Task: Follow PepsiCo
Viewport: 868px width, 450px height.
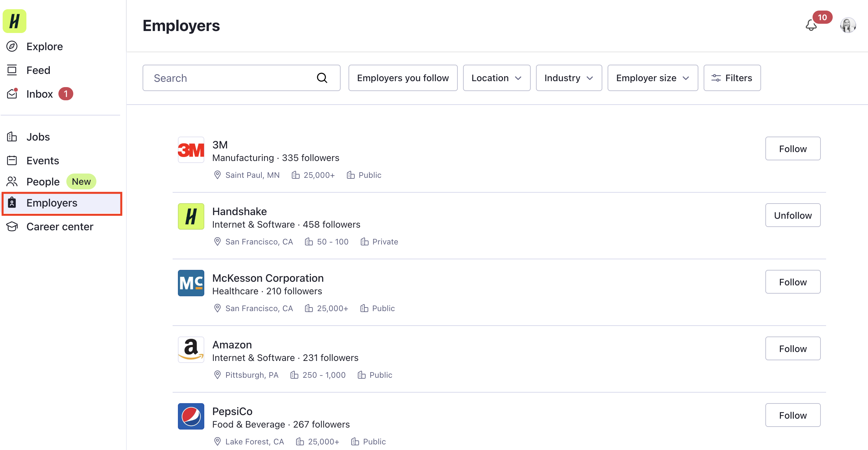Action: 792,415
